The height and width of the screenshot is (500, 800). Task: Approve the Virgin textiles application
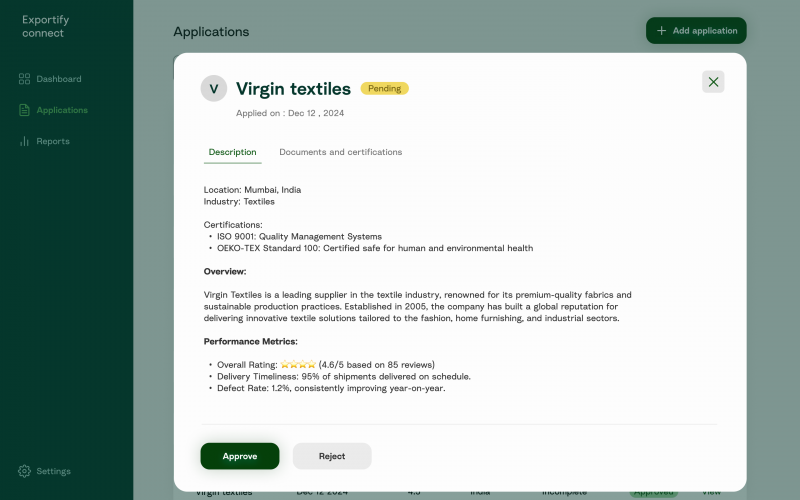[x=240, y=456]
